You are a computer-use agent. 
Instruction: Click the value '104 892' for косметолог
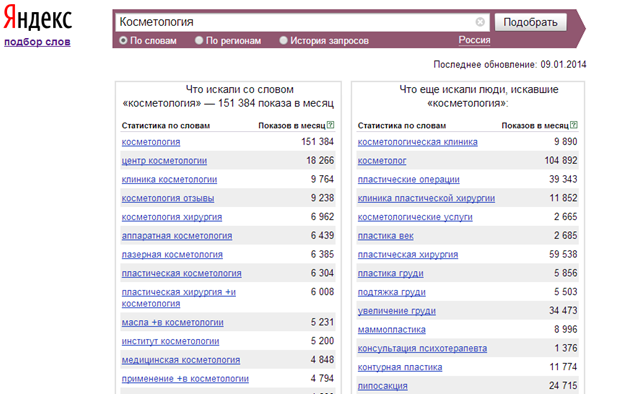pos(561,160)
